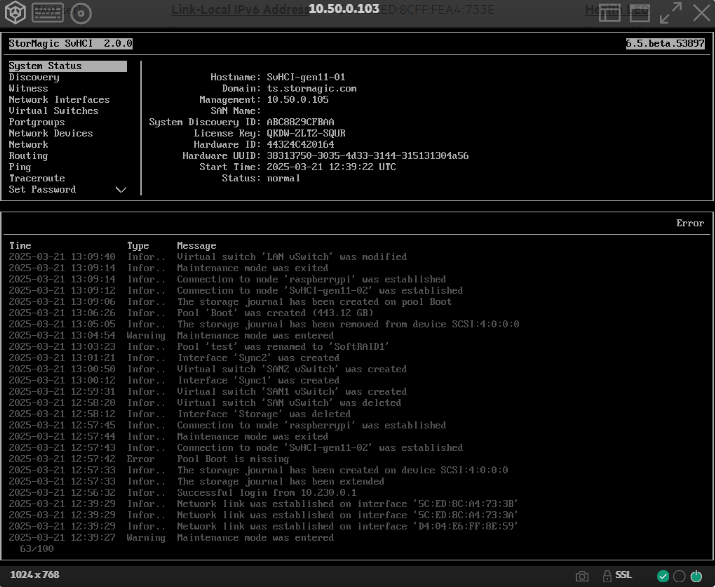
Task: Open Set Password menu entry
Action: (x=42, y=190)
